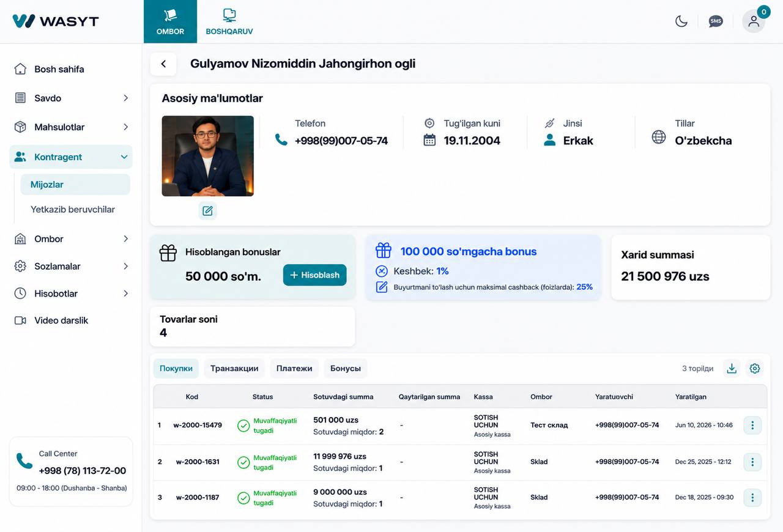The width and height of the screenshot is (783, 532).
Task: Click the 100 000 so'mgacha bonus title
Action: [469, 251]
